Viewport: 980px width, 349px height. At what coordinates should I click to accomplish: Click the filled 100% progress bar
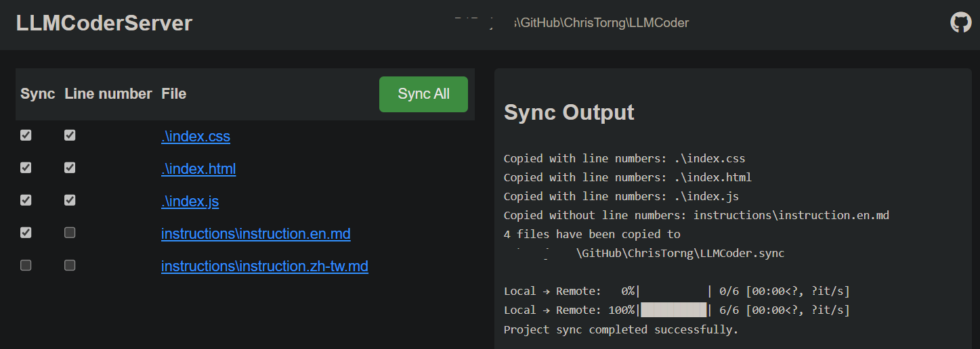674,310
